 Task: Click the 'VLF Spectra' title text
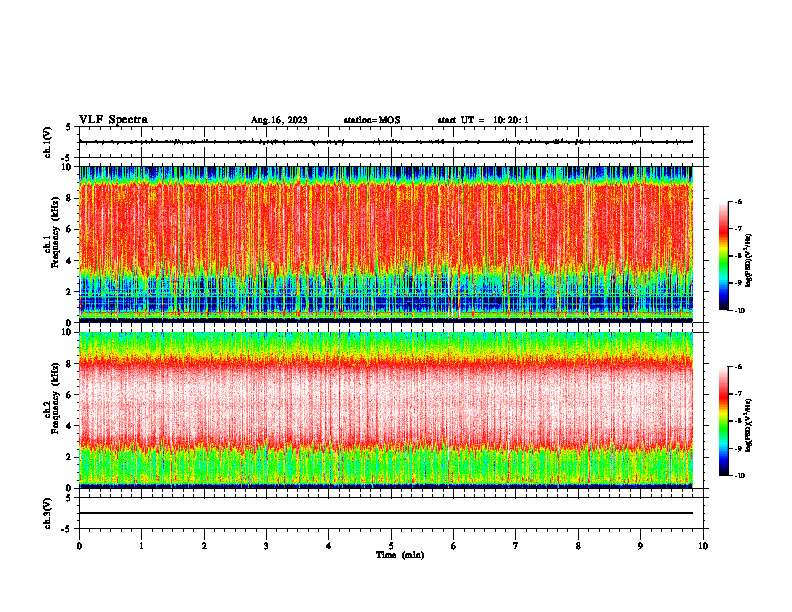(x=113, y=120)
